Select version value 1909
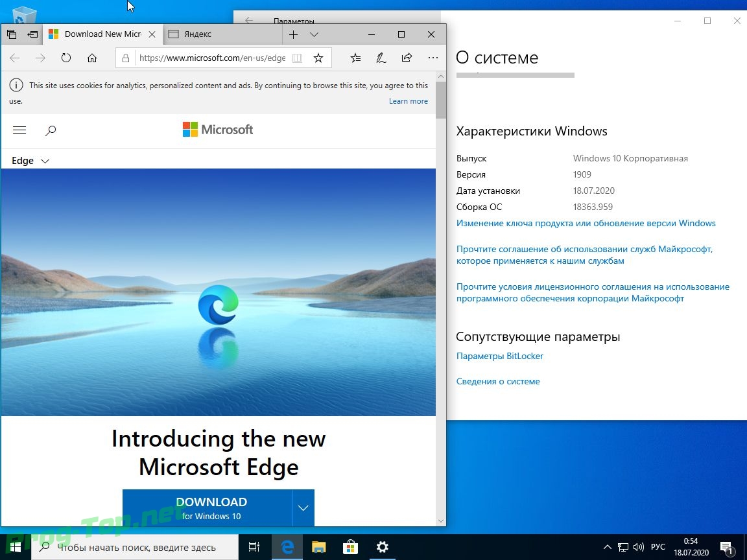 coord(582,174)
